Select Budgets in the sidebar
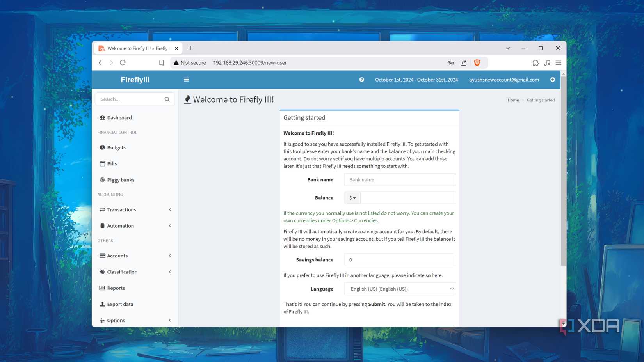This screenshot has height=362, width=644. (x=116, y=147)
